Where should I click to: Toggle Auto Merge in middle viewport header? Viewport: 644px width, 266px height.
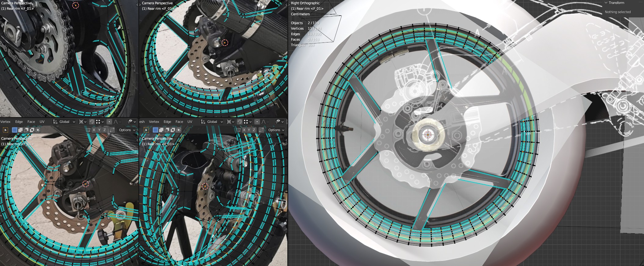(261, 130)
